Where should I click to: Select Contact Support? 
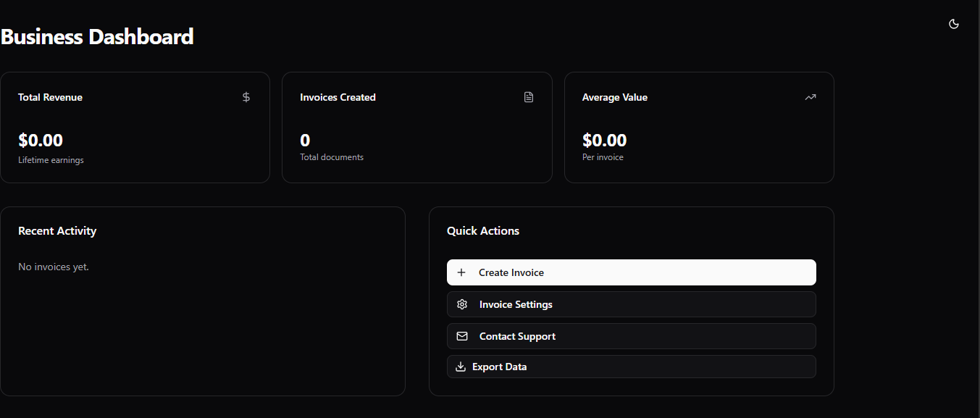pos(631,336)
